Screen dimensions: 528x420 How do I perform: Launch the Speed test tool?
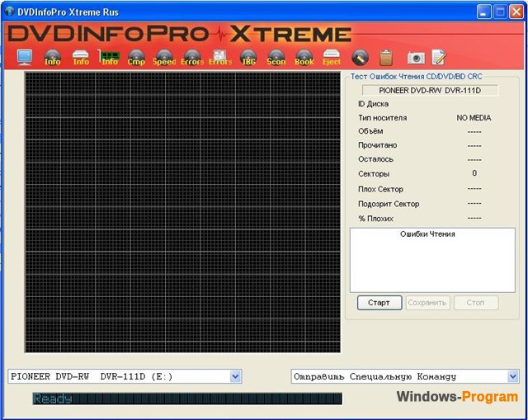[x=164, y=57]
